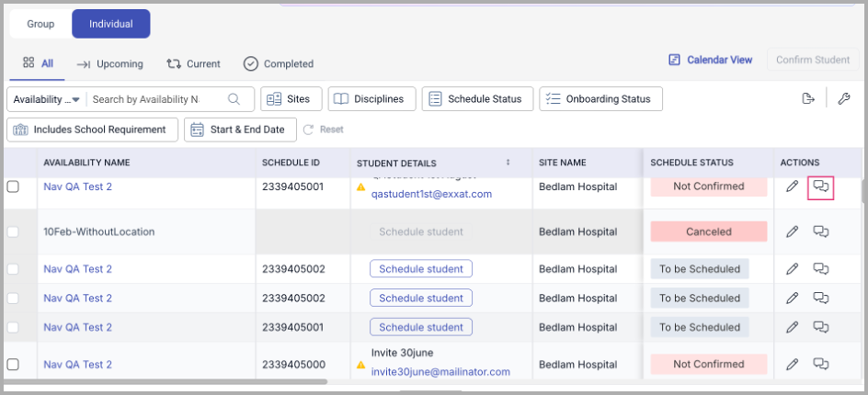This screenshot has height=395, width=868.
Task: Open Calendar View
Action: (x=710, y=60)
